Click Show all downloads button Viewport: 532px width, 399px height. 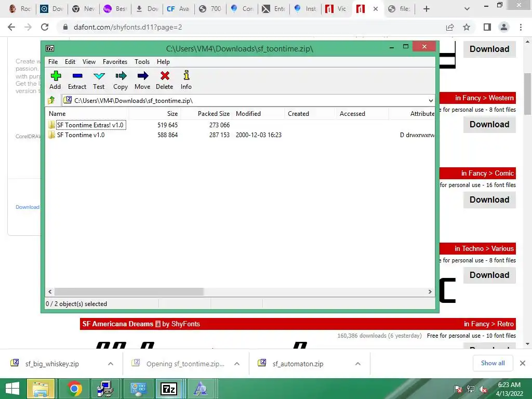click(x=493, y=363)
